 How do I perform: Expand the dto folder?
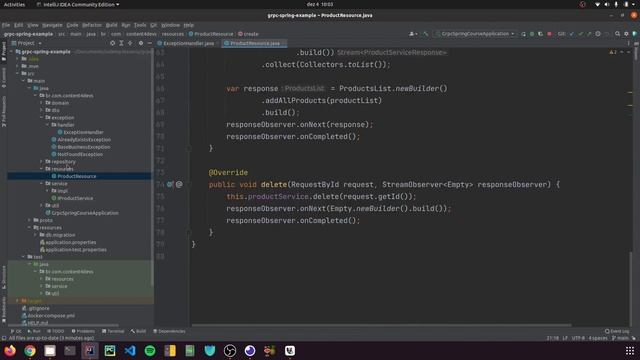[42, 110]
